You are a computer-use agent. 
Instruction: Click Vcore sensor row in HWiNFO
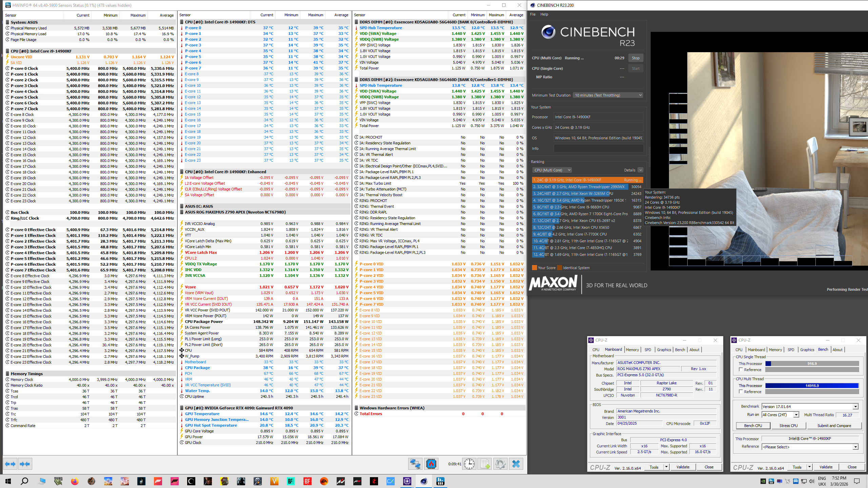(x=265, y=287)
